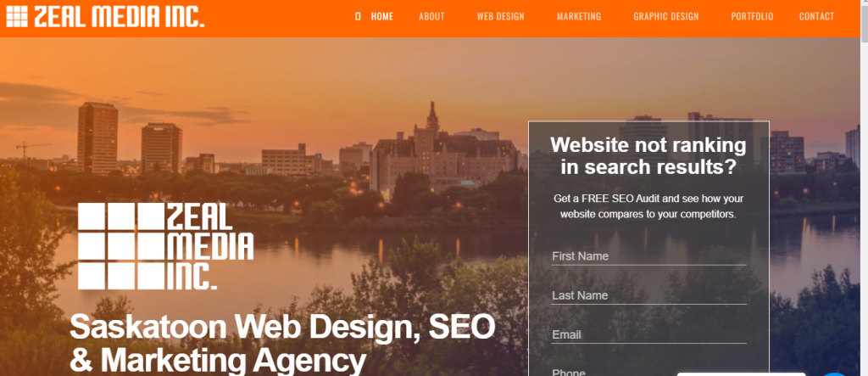868x376 pixels.
Task: Click the white popup box at bottom
Action: coord(741,374)
